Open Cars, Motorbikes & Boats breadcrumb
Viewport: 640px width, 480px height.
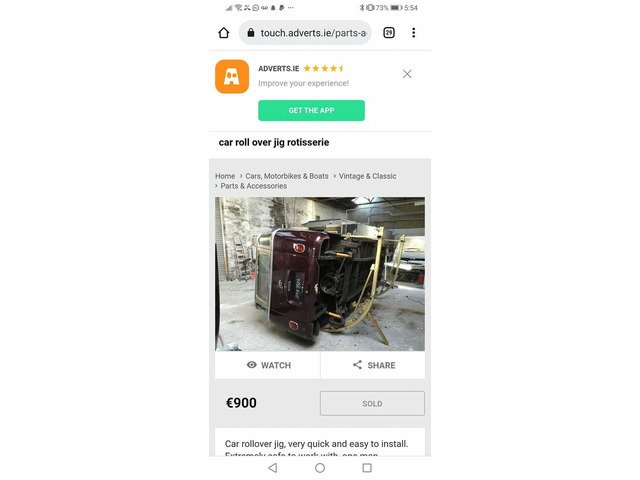click(287, 176)
